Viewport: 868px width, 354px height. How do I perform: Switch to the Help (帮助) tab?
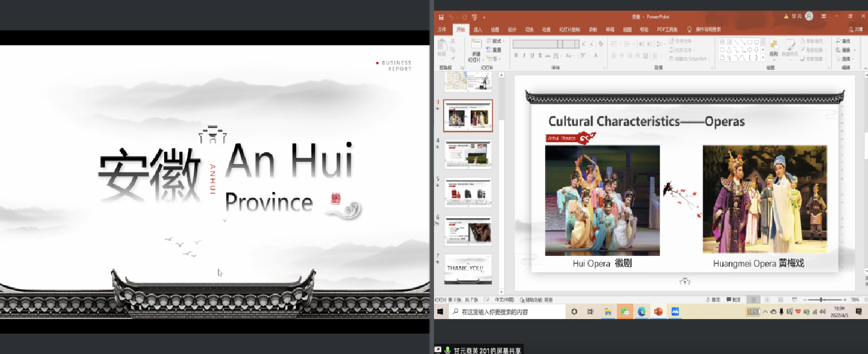[x=644, y=29]
